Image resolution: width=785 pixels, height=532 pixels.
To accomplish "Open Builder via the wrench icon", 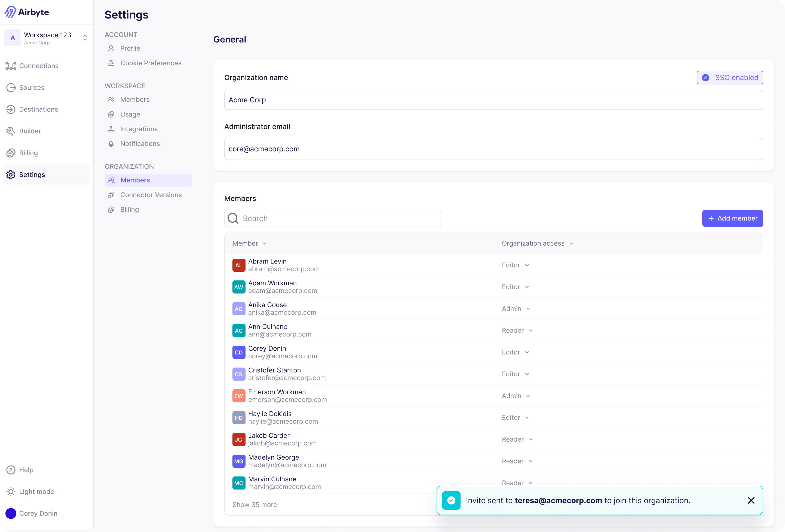I will pos(11,131).
